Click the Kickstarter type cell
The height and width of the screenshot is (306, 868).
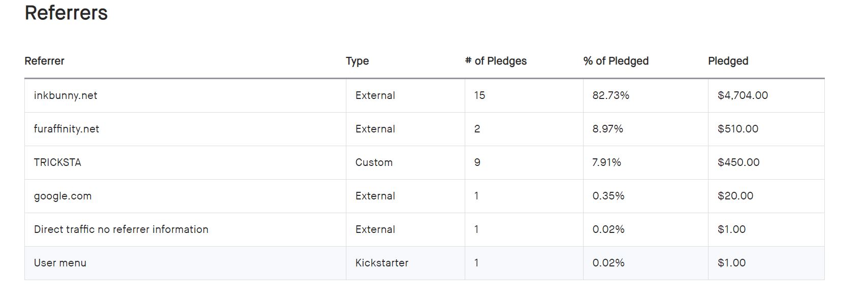click(x=381, y=263)
